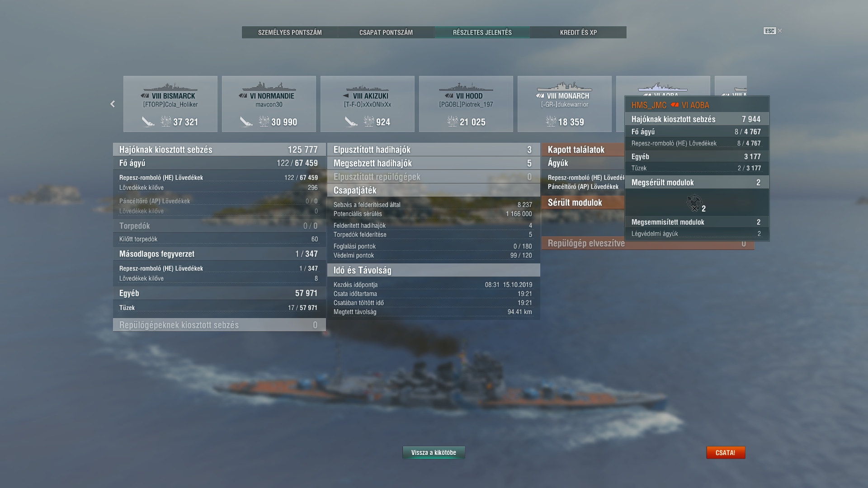Screen dimensions: 868x488
Task: Click the damaged module icon in Aoba tooltip
Action: click(694, 202)
